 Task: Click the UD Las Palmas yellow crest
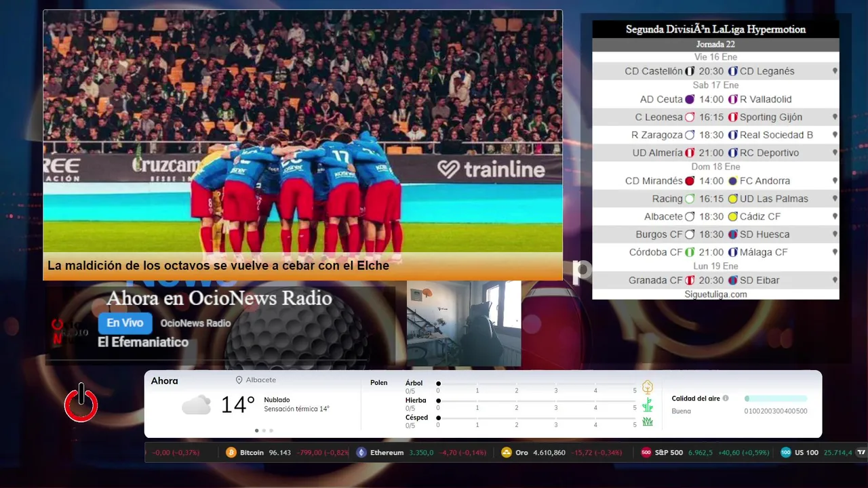point(733,199)
